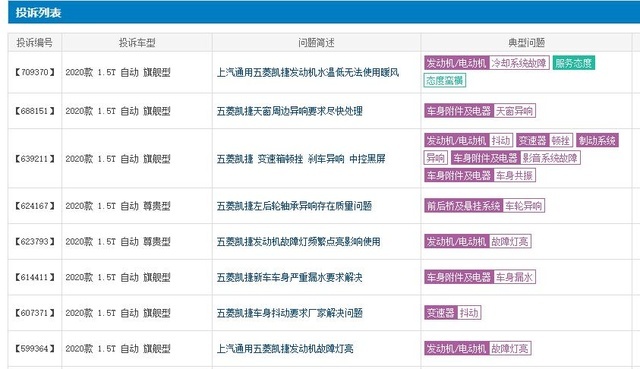
Task: Select 发动机/电动机 tag in row 639211
Action: (x=456, y=140)
